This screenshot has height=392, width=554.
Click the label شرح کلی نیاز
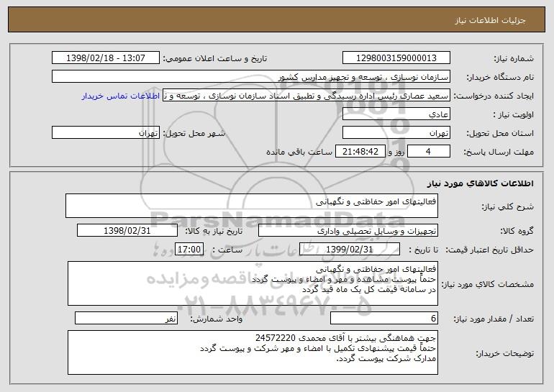(x=508, y=206)
